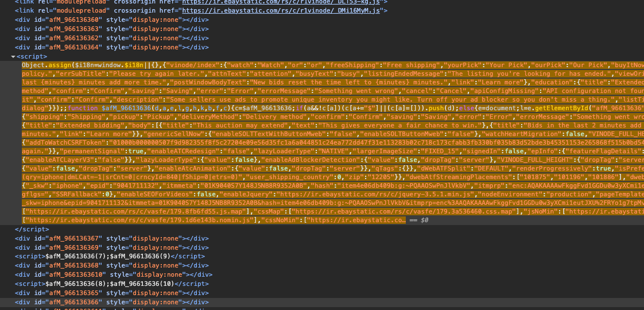Viewport: 644px width, 310px height.
Task: Click the opening <script> tag name
Action: 32,57
